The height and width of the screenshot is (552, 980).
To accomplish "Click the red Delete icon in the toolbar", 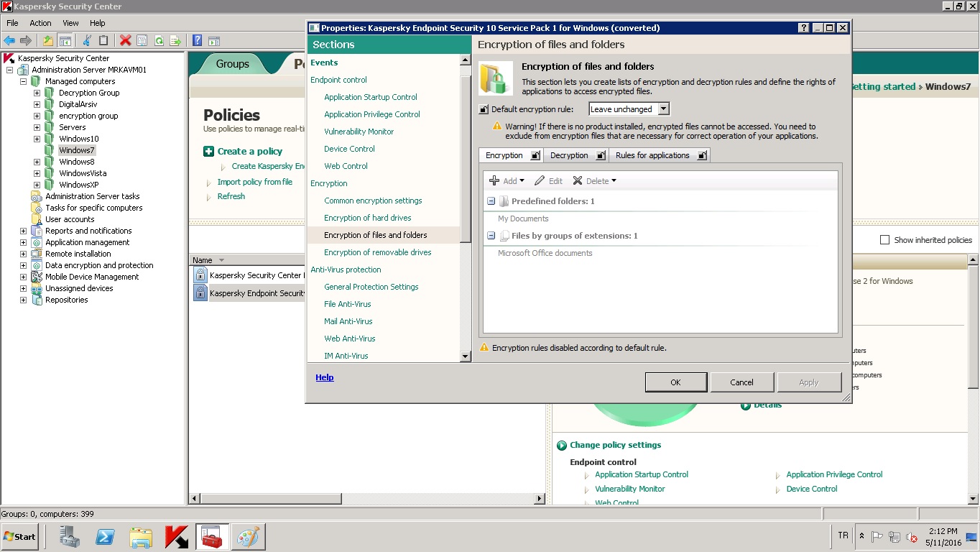I will [125, 41].
